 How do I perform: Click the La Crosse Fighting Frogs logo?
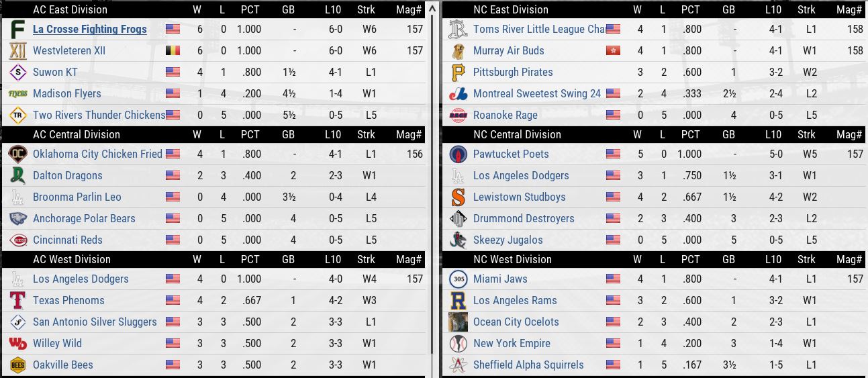[x=18, y=29]
